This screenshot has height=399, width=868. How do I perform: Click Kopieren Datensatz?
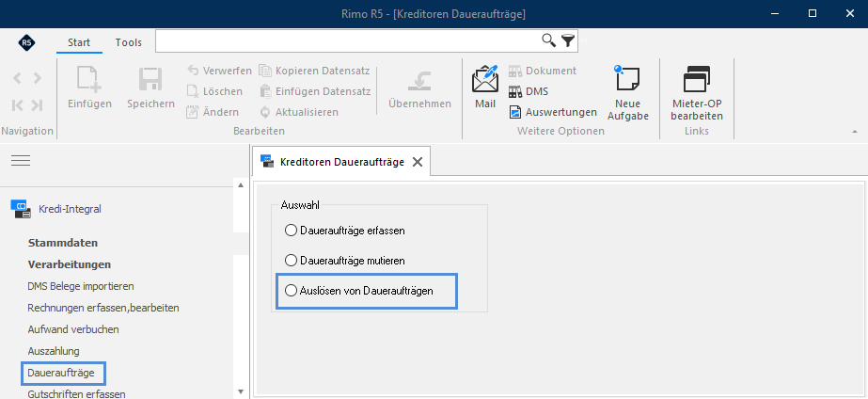click(315, 71)
